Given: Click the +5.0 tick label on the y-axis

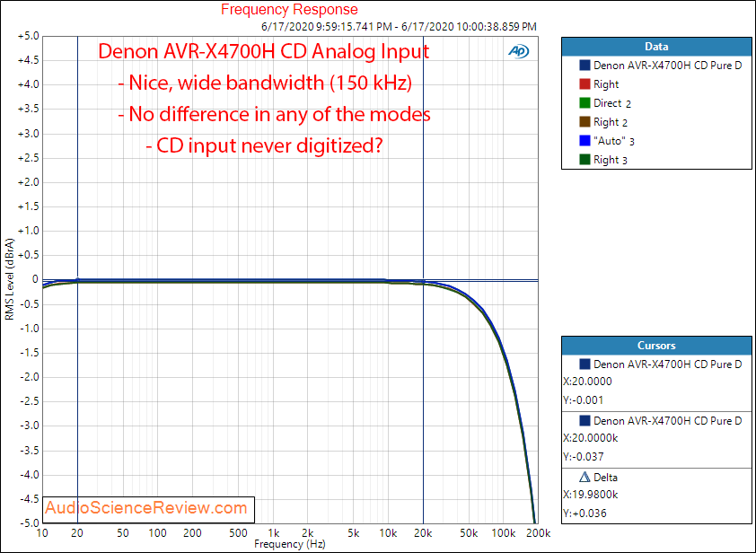Looking at the screenshot, I should click(x=28, y=36).
